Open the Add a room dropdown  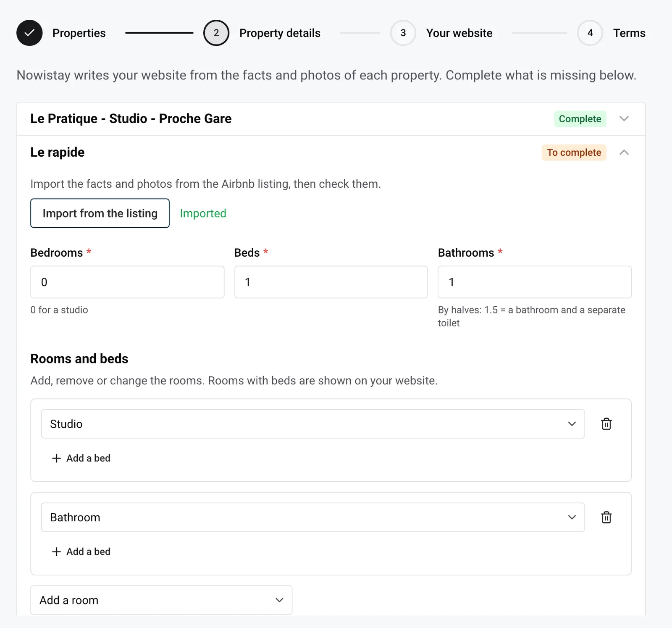tap(161, 600)
